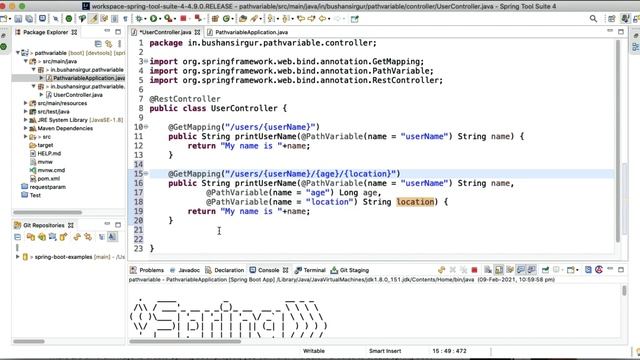The width and height of the screenshot is (640, 360).
Task: Click the Relaunch icon after the Stop button
Action: (x=198, y=18)
